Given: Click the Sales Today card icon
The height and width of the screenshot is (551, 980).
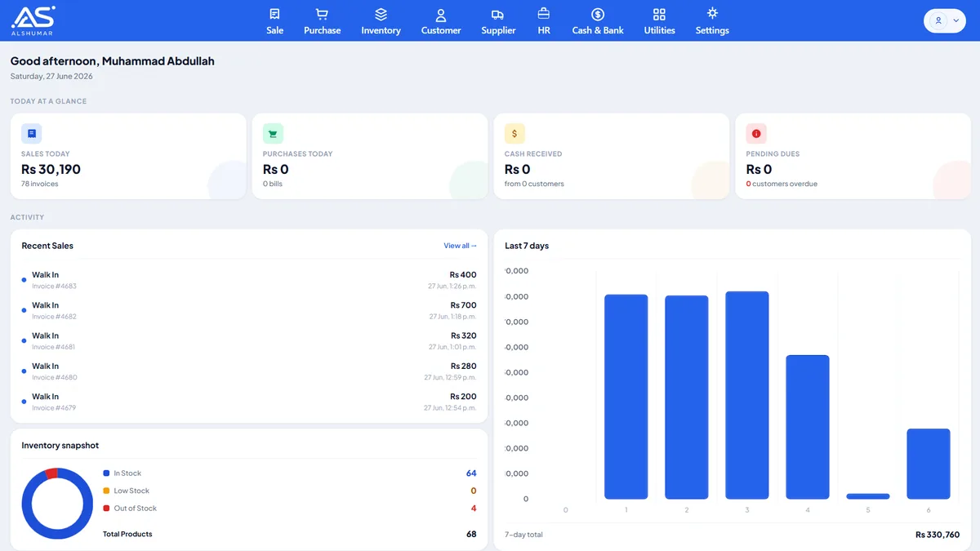Looking at the screenshot, I should point(31,134).
